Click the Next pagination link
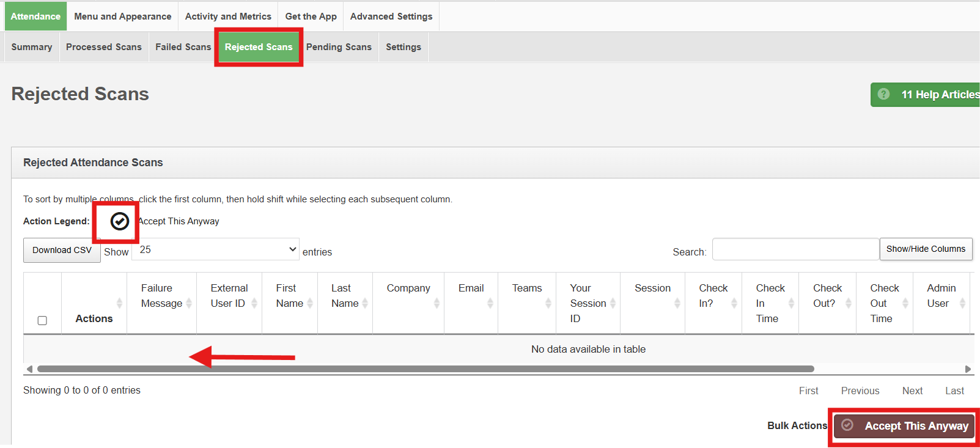 [x=912, y=391]
